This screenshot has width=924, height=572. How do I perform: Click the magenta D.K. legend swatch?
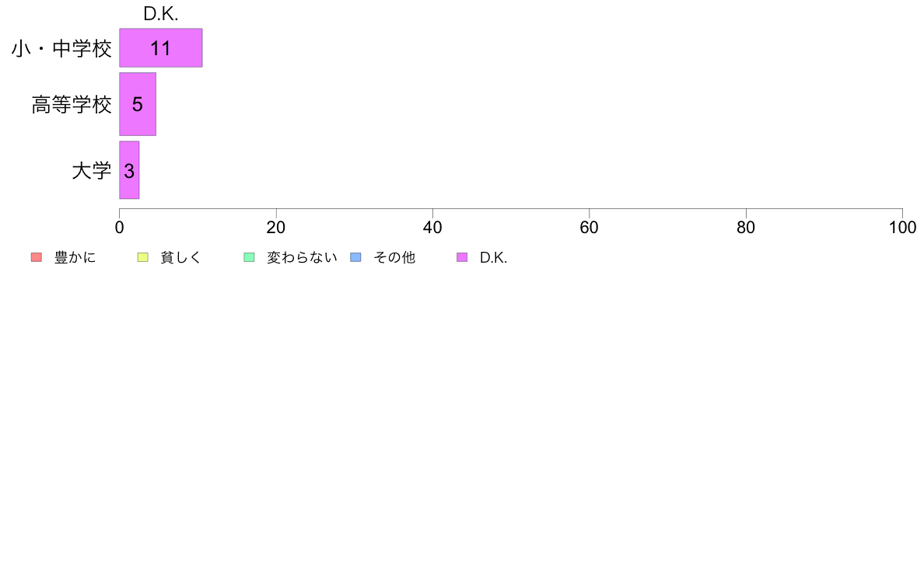pyautogui.click(x=462, y=257)
